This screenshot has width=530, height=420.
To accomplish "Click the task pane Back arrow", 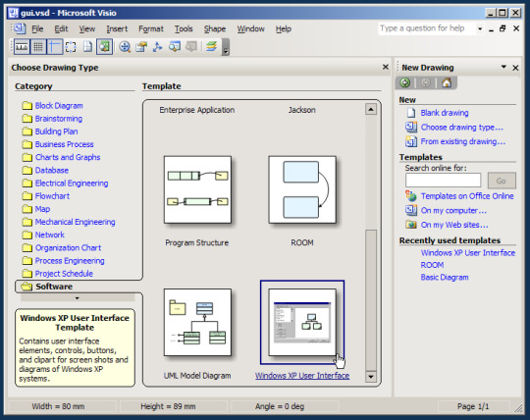I will pos(405,82).
